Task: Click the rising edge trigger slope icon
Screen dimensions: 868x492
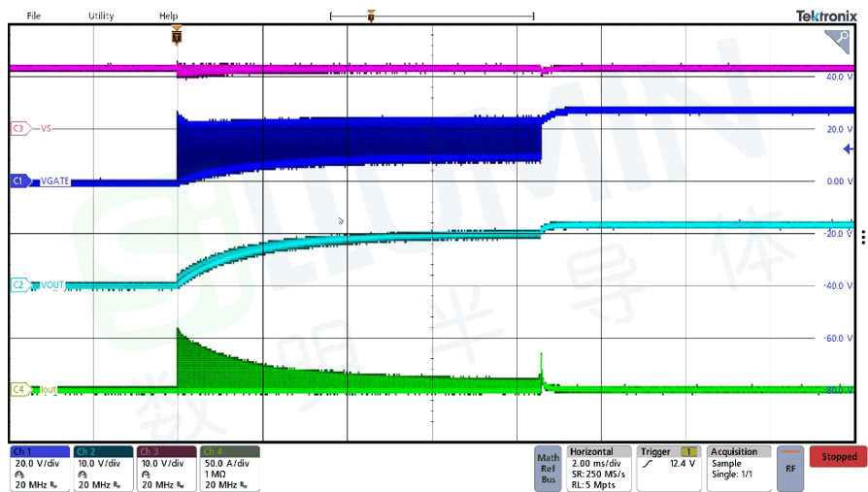Action: coord(648,464)
